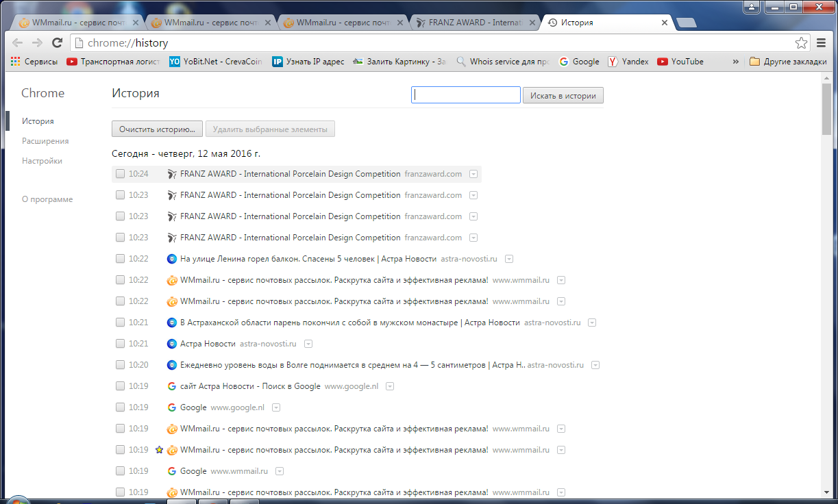
Task: Click the new tab button
Action: click(x=686, y=23)
